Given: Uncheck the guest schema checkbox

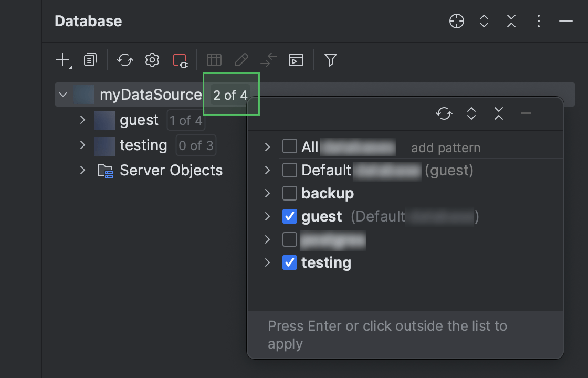Looking at the screenshot, I should pyautogui.click(x=290, y=216).
